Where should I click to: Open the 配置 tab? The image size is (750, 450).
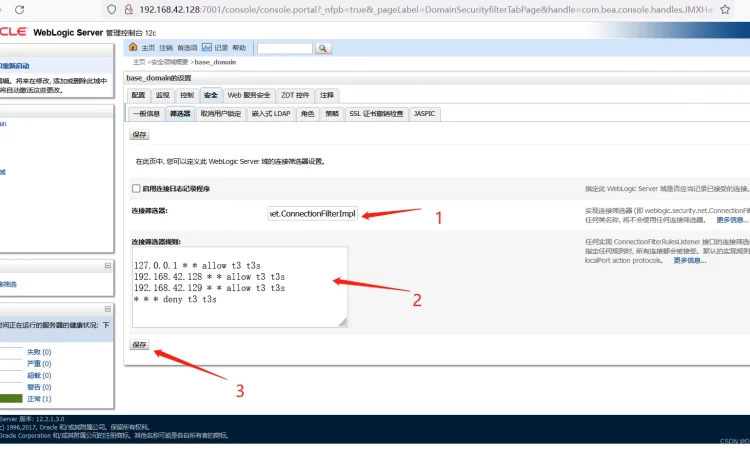click(138, 95)
